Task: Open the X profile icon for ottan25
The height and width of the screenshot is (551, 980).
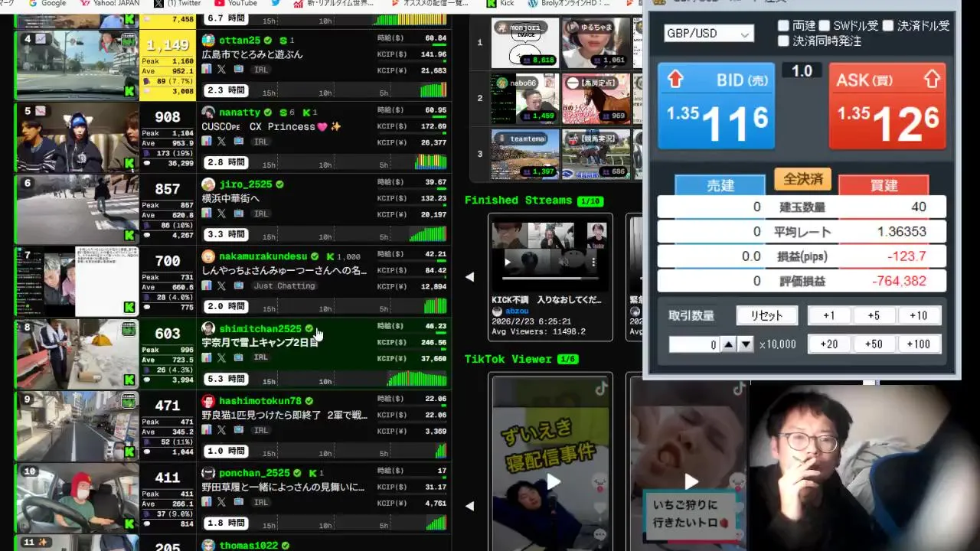Action: pyautogui.click(x=221, y=69)
